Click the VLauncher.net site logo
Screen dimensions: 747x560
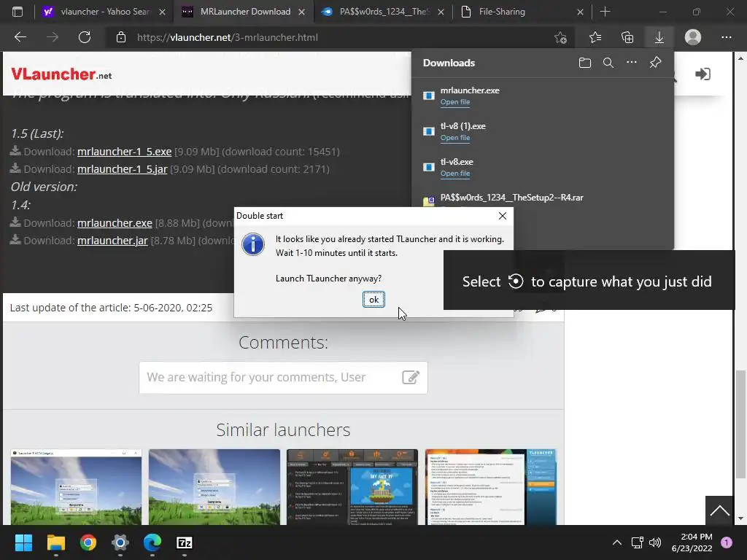[x=61, y=74]
